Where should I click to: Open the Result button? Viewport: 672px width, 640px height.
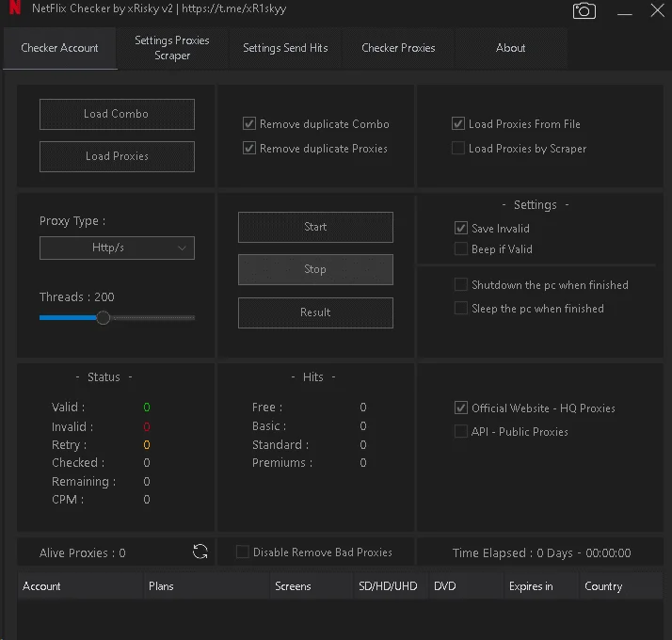coord(315,312)
